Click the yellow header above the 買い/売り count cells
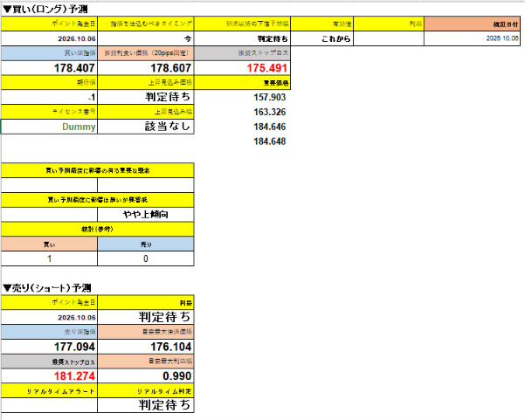Screen dimensions: 525x420 tap(98, 230)
